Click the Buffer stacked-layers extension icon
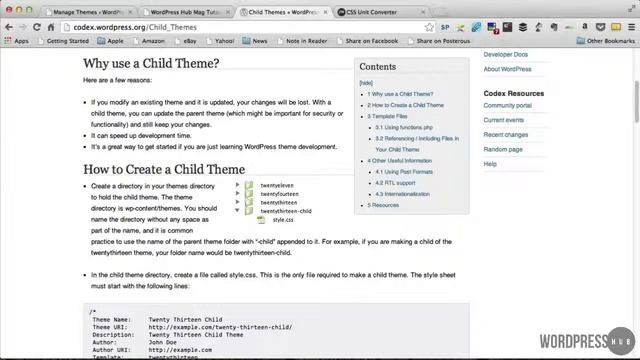The width and height of the screenshot is (640, 360). click(523, 27)
